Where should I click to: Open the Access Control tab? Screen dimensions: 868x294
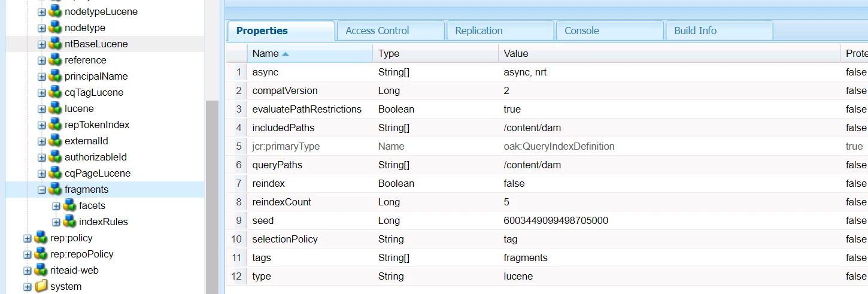[390, 31]
